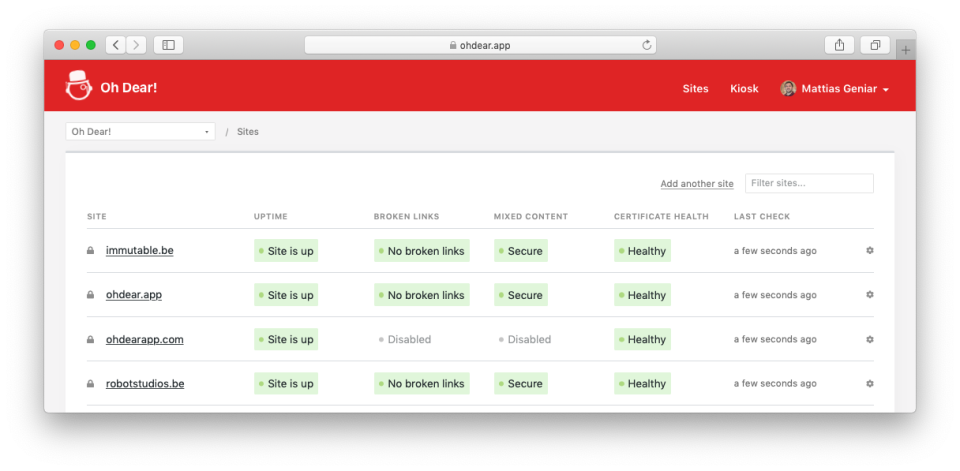Click Disabled mixed content status for ohdearapp.com
960x471 pixels.
(525, 339)
